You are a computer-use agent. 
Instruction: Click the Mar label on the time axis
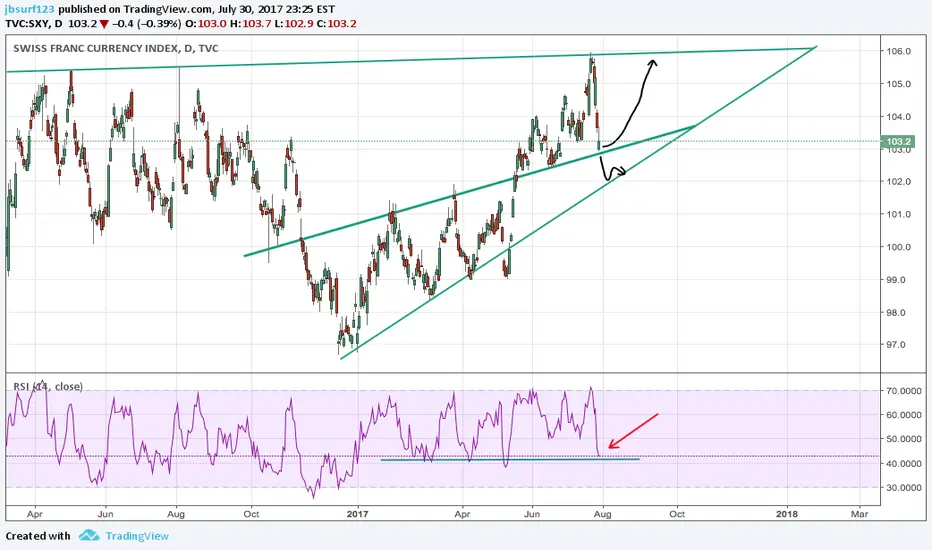(859, 514)
